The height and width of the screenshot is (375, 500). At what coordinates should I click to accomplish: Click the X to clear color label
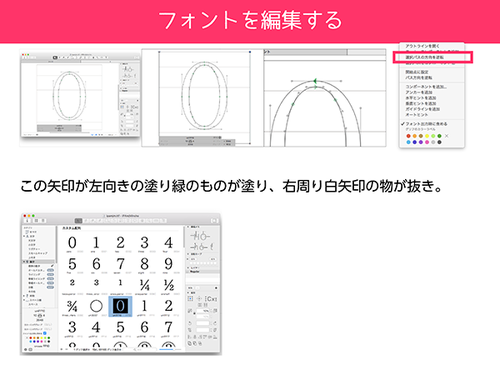point(447,136)
